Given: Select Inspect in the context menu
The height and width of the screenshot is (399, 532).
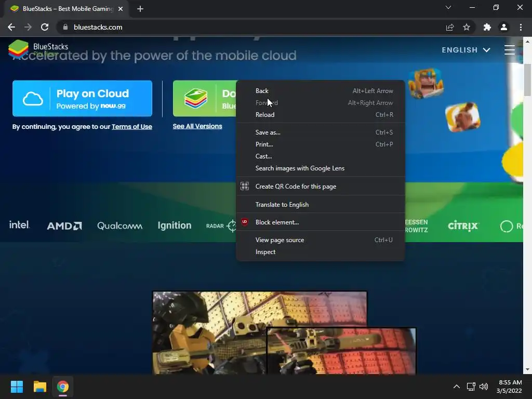Looking at the screenshot, I should (320, 252).
